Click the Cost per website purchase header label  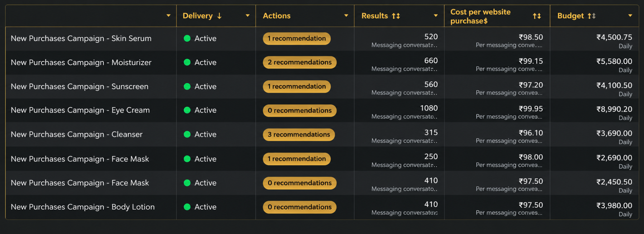coord(480,16)
